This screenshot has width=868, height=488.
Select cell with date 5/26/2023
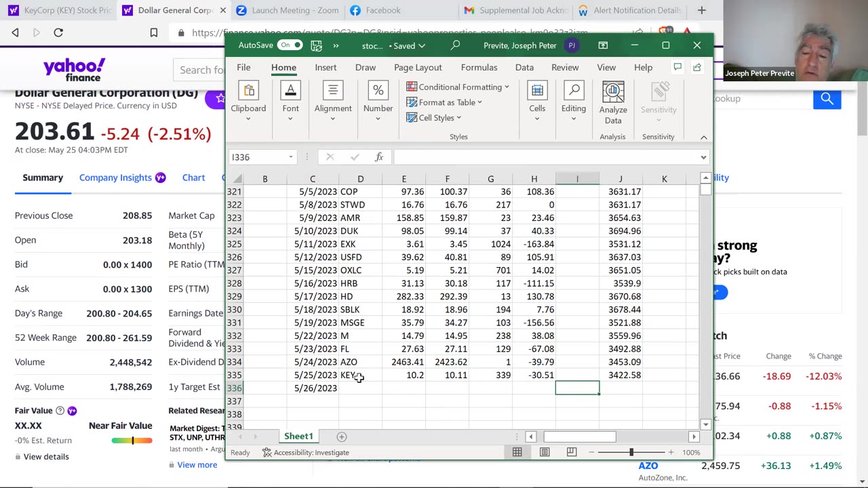(x=313, y=388)
